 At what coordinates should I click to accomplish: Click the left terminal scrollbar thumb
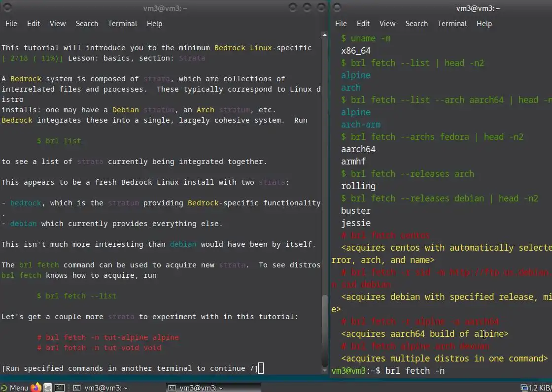pyautogui.click(x=324, y=331)
